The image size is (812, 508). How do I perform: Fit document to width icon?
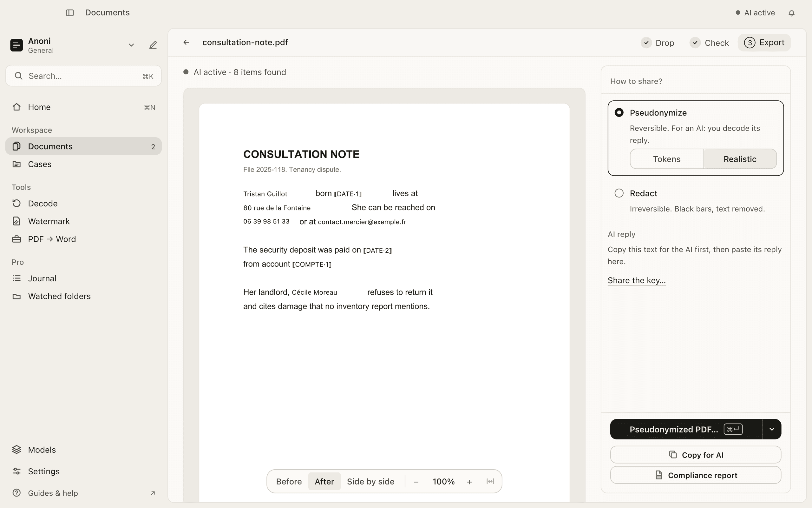[x=490, y=481]
